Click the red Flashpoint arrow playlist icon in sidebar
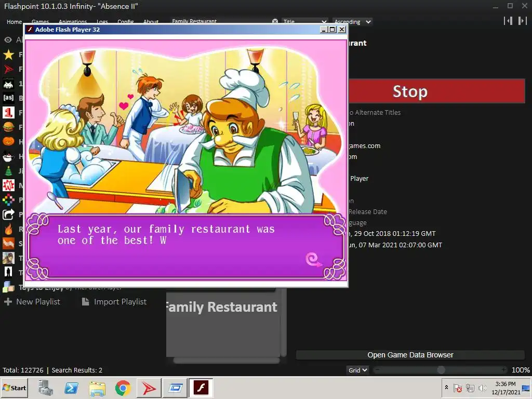The width and height of the screenshot is (532, 399). 8,69
